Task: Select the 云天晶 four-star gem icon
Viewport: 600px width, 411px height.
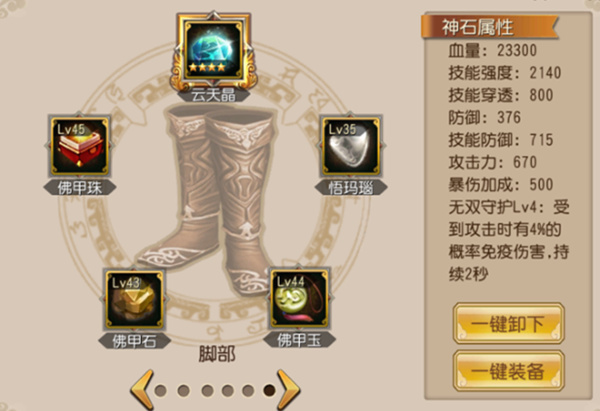Action: (x=213, y=49)
